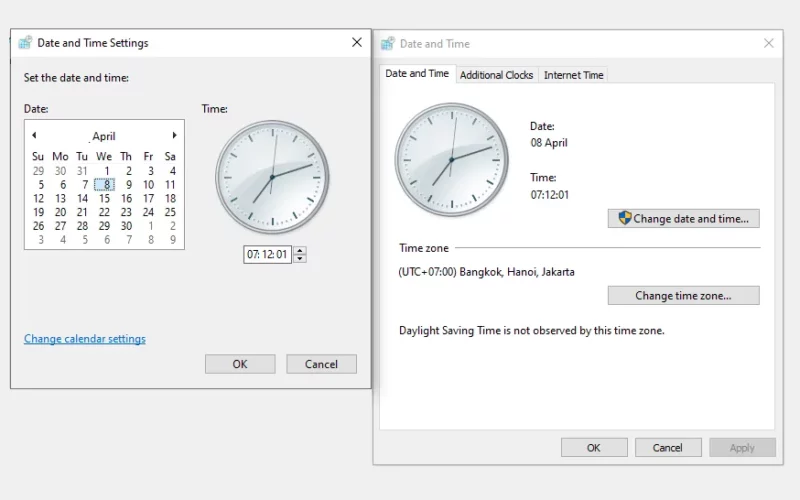Image resolution: width=800 pixels, height=500 pixels.
Task: Select April 25 in calendar
Action: pyautogui.click(x=170, y=212)
